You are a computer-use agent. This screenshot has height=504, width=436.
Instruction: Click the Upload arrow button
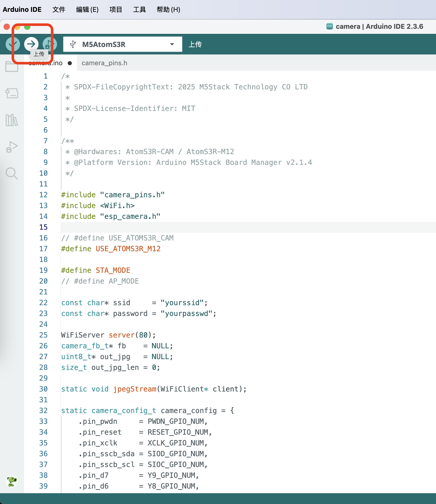click(x=31, y=44)
